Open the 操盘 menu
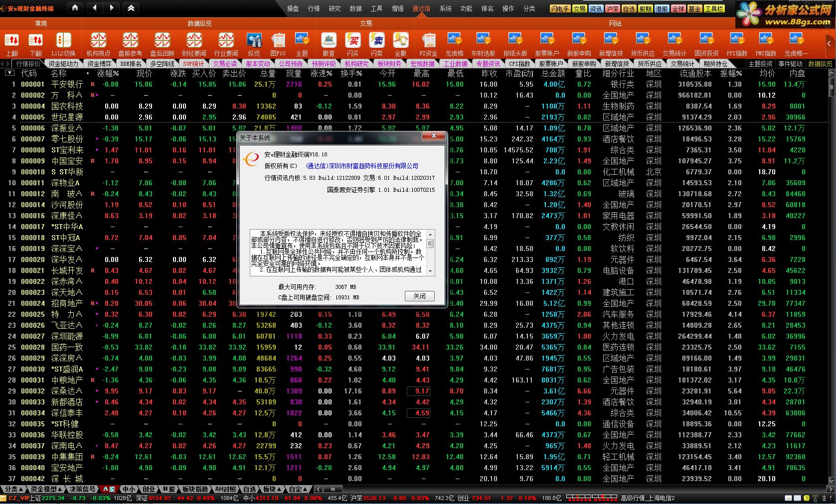The width and height of the screenshot is (836, 504). (293, 8)
